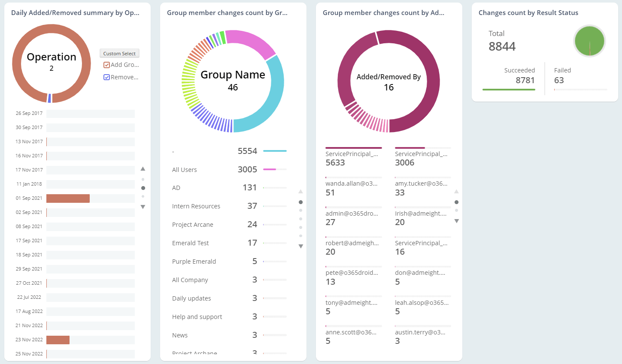Click the Custom Select button
622x364 pixels.
[x=119, y=53]
